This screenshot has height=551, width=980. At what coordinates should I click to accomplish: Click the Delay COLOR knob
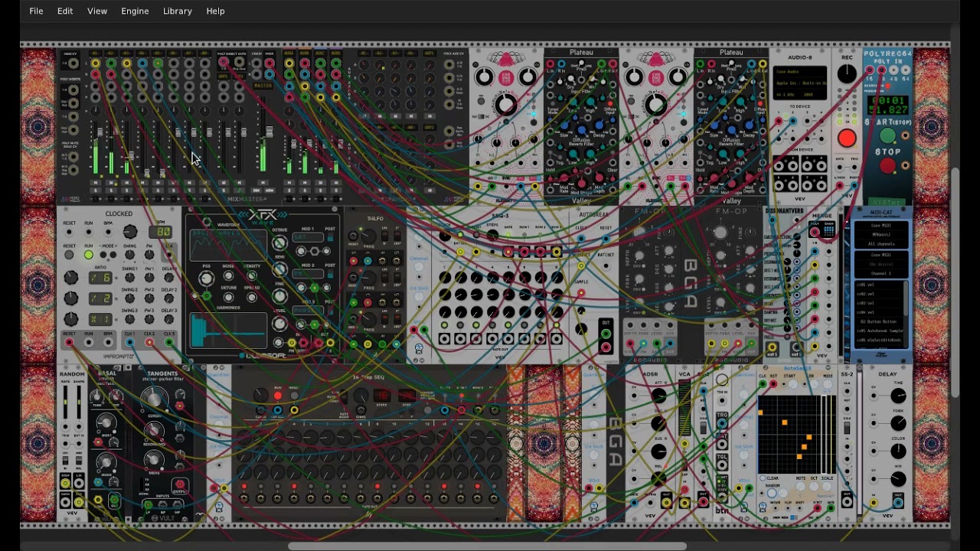coord(898,452)
